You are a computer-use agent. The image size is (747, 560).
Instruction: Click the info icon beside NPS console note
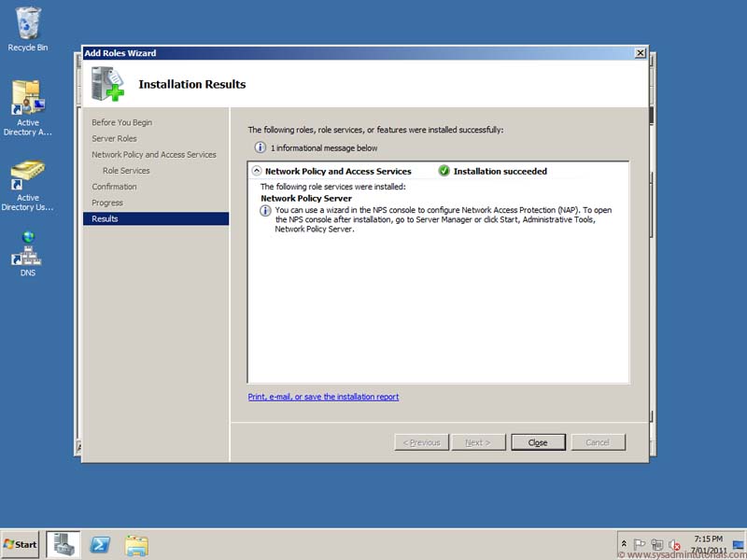tap(265, 211)
